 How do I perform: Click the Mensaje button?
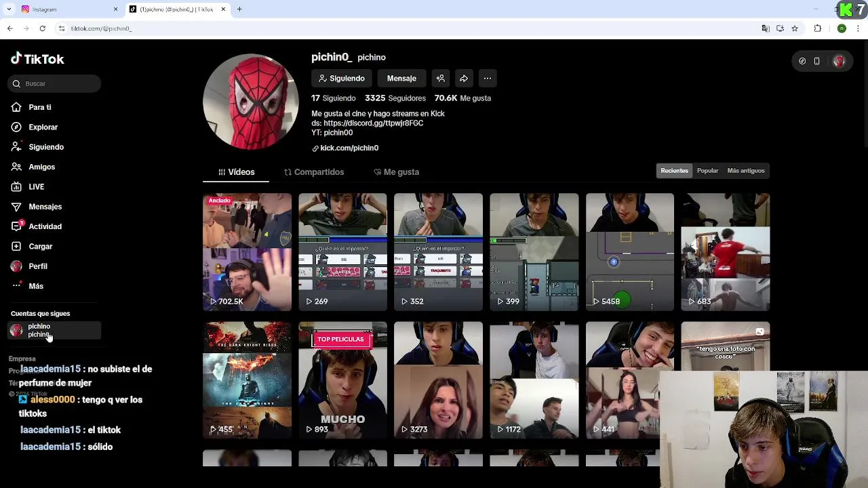point(401,79)
